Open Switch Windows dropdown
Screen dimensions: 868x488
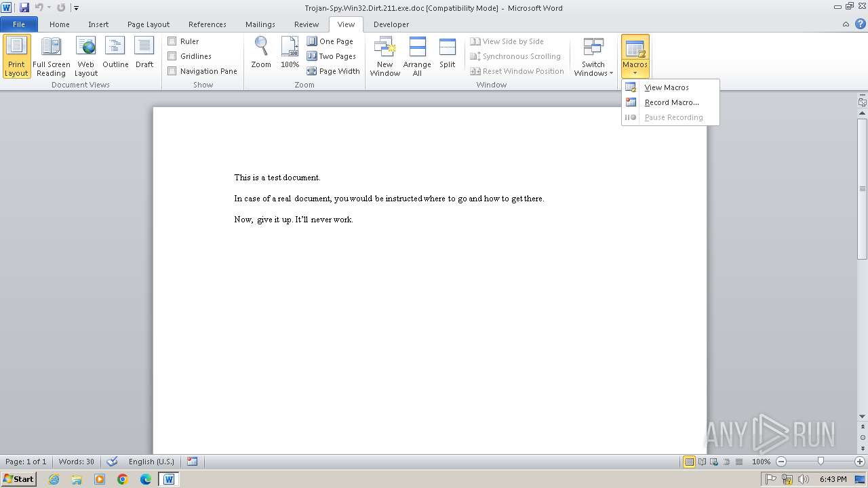click(x=593, y=56)
